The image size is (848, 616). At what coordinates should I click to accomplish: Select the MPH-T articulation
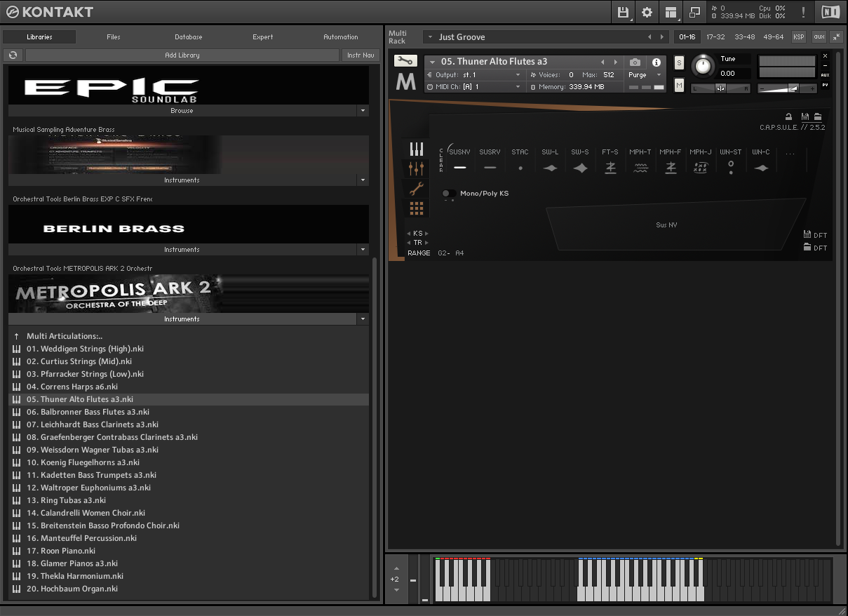(640, 160)
